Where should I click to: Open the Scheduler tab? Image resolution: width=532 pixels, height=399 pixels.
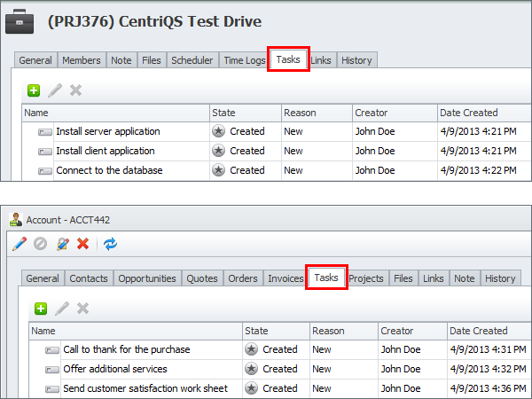coord(192,60)
